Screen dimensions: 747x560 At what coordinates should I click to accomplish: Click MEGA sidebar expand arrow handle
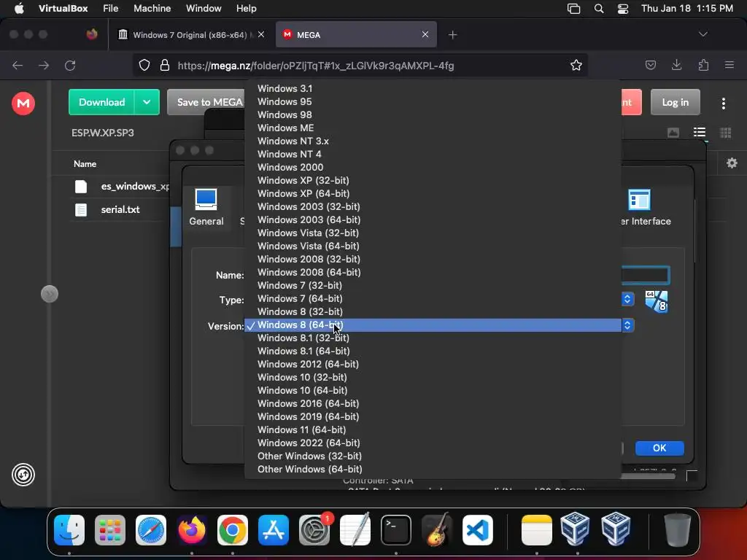pyautogui.click(x=50, y=294)
